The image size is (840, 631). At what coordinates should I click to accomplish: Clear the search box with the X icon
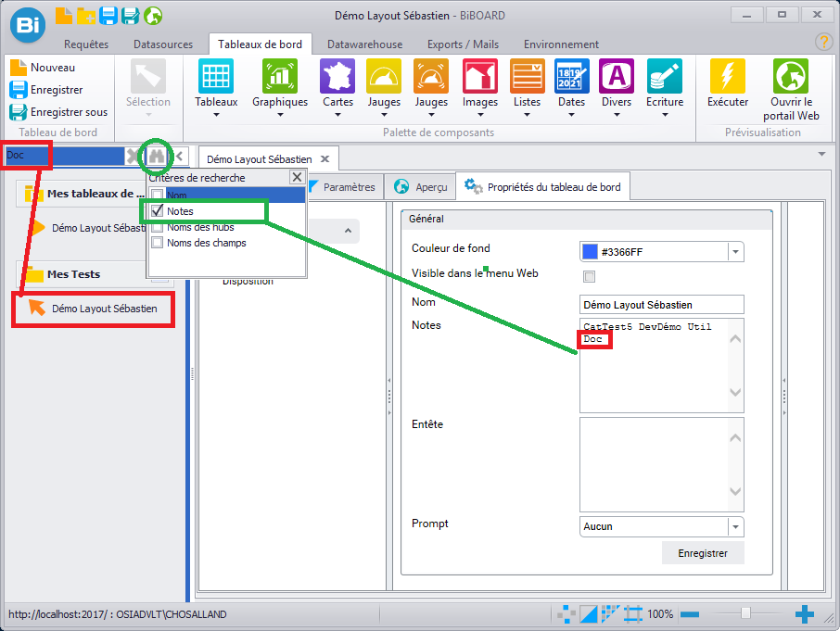132,157
